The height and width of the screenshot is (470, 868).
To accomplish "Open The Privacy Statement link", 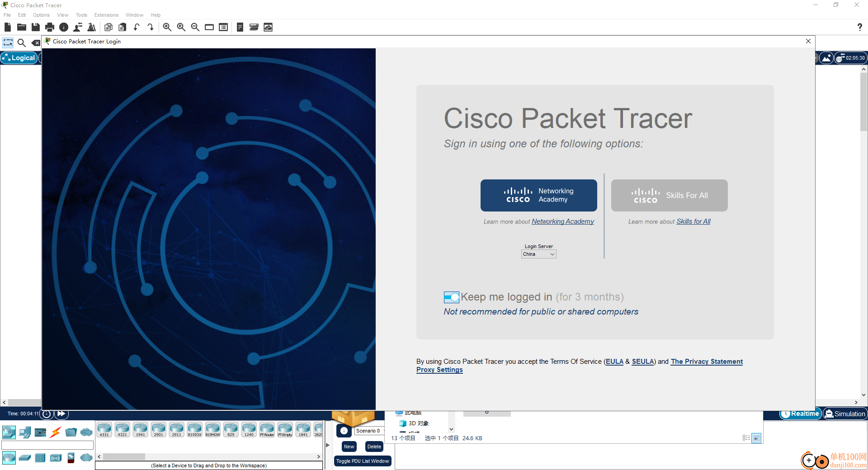I will (x=707, y=362).
